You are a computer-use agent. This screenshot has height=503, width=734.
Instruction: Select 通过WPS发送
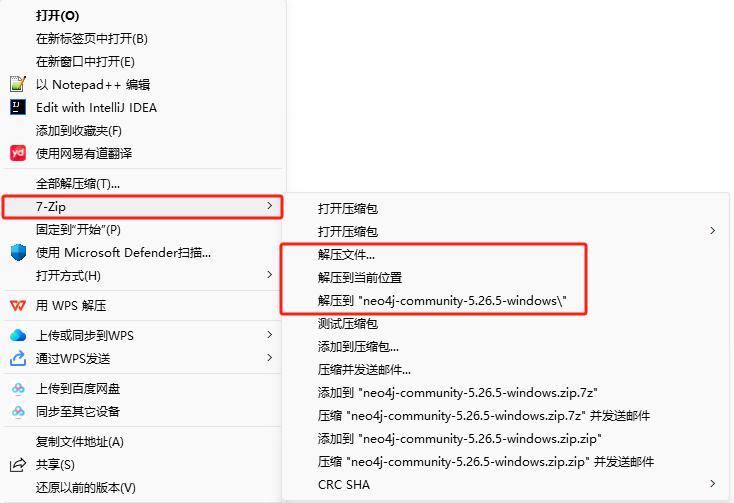[x=73, y=358]
